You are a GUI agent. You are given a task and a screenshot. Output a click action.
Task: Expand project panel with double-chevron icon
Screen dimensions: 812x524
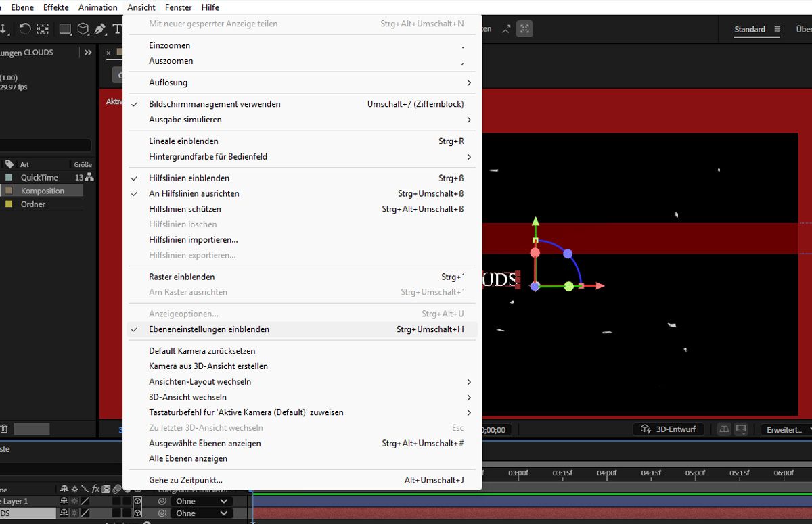pyautogui.click(x=88, y=52)
